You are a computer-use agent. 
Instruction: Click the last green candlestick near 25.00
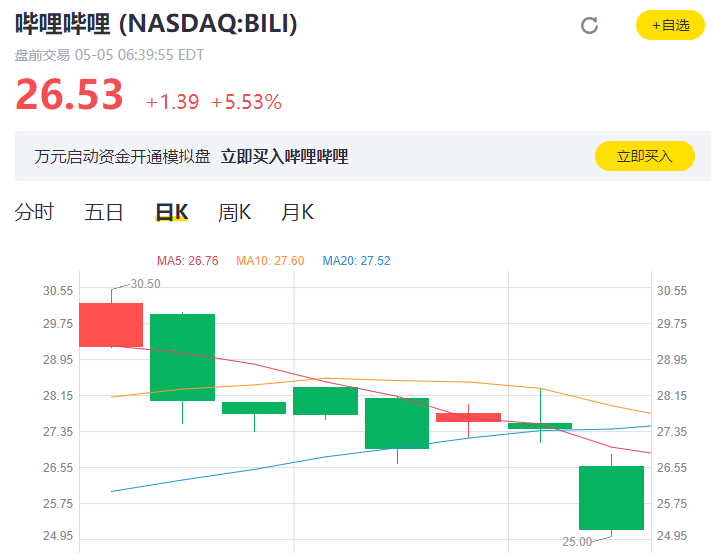pyautogui.click(x=611, y=497)
